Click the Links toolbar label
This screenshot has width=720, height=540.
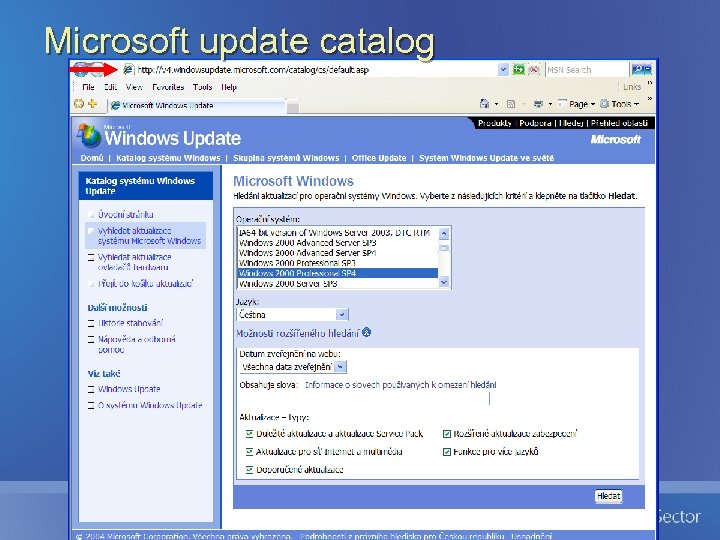pos(632,87)
